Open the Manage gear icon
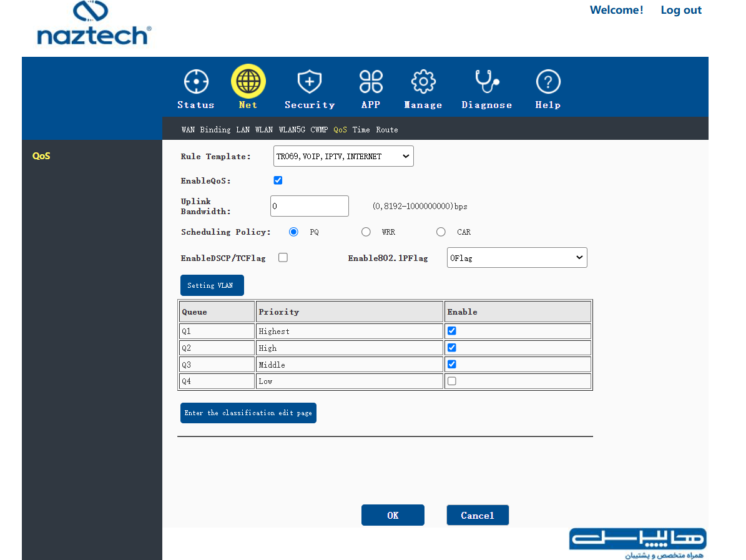746x560 pixels. (x=423, y=82)
